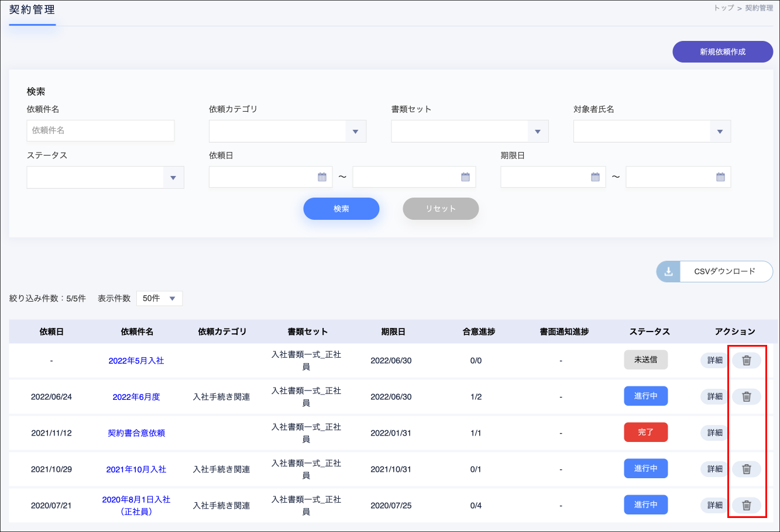Expand the 依頼カテゴリ dropdown
Screen dimensions: 780x532
point(355,132)
